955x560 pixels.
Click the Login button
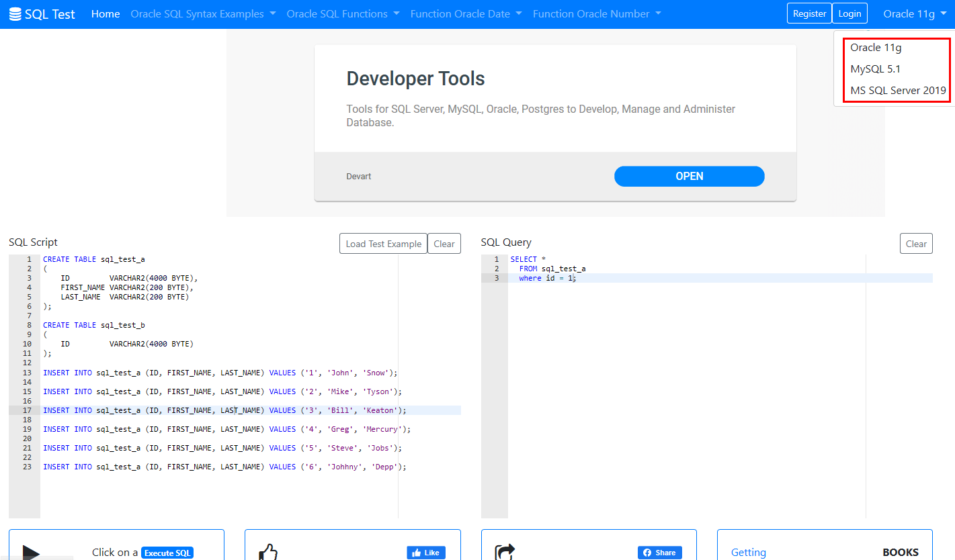pyautogui.click(x=849, y=13)
